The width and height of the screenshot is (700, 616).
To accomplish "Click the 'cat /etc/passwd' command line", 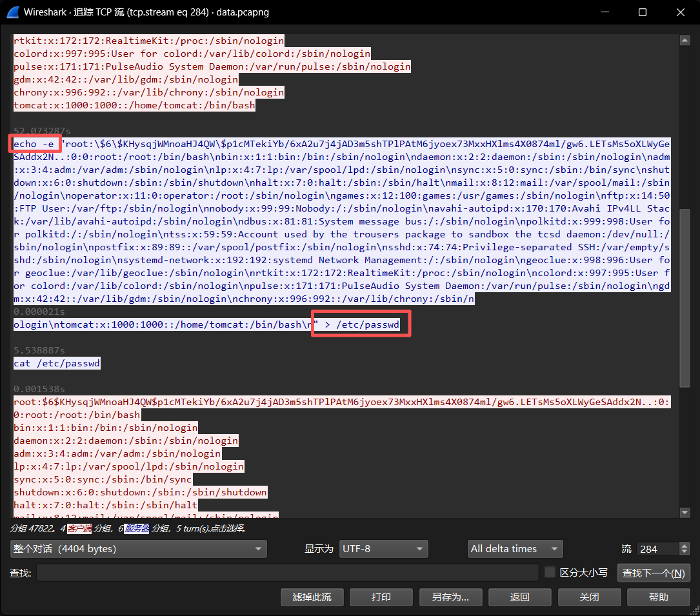I will click(57, 363).
